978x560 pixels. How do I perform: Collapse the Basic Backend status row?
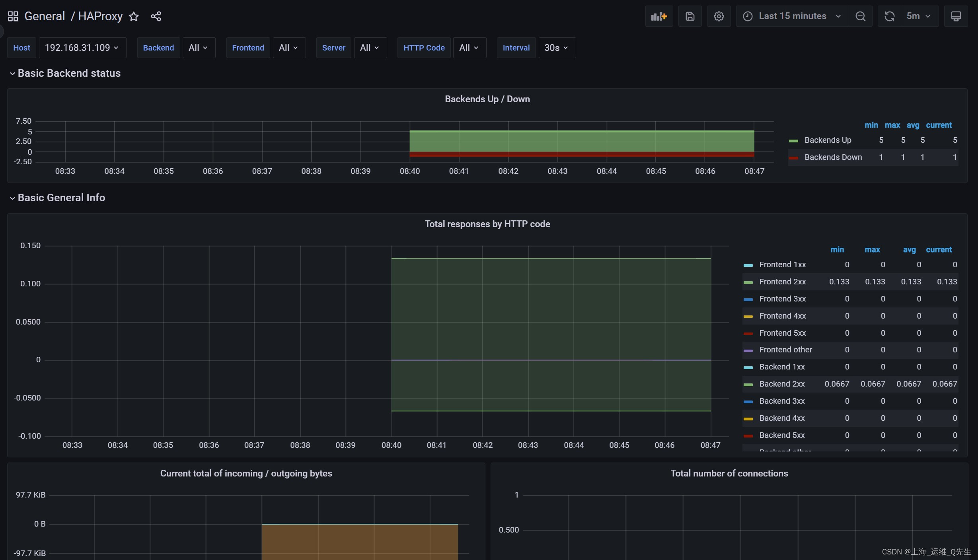[x=65, y=73]
